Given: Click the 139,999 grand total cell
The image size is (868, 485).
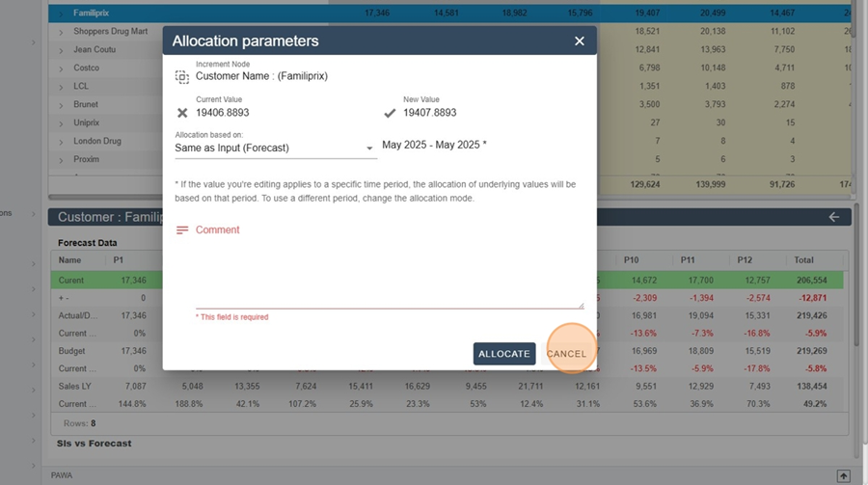Looking at the screenshot, I should point(710,184).
